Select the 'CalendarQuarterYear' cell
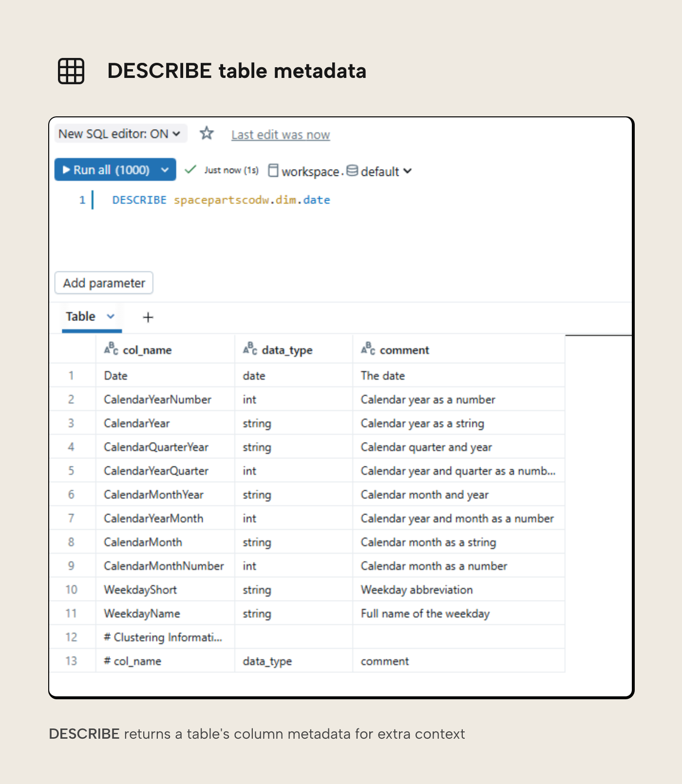 pos(165,447)
